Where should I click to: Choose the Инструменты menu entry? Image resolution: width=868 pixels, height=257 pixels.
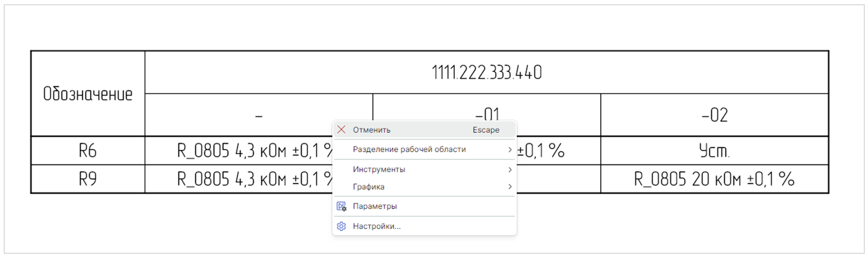pos(424,170)
